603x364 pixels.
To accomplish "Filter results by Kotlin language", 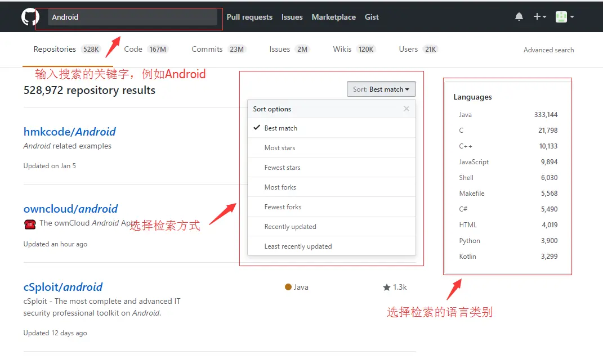I will point(467,256).
